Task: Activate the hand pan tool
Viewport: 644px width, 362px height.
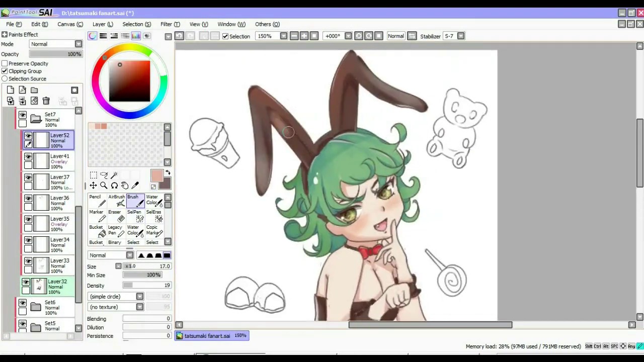Action: pos(125,186)
